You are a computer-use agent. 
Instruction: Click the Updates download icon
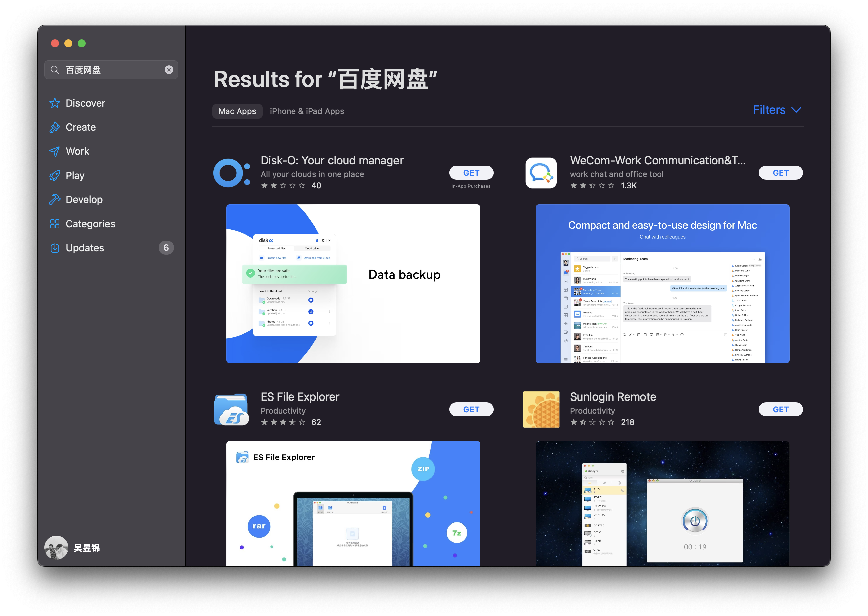[x=55, y=248]
